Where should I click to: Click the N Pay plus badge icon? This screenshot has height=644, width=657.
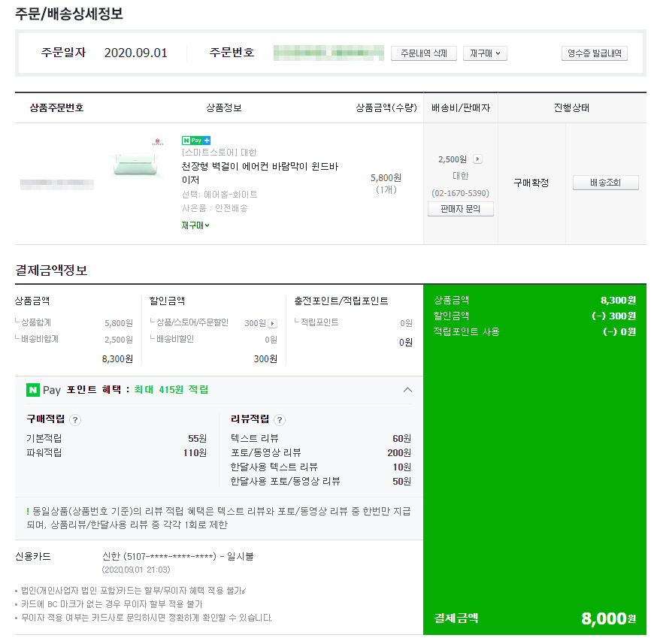pos(196,141)
